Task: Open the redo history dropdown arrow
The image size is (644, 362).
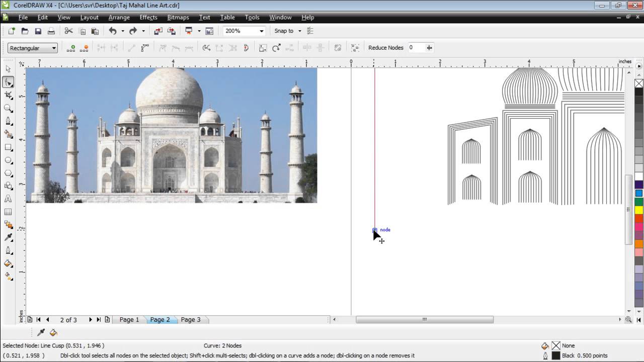Action: point(143,31)
